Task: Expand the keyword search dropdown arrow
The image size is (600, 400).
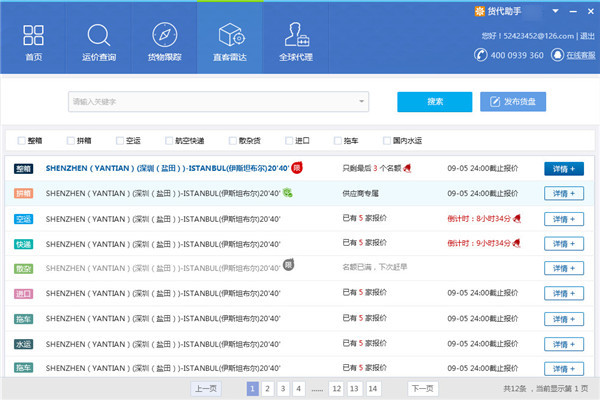Action: coord(351,102)
